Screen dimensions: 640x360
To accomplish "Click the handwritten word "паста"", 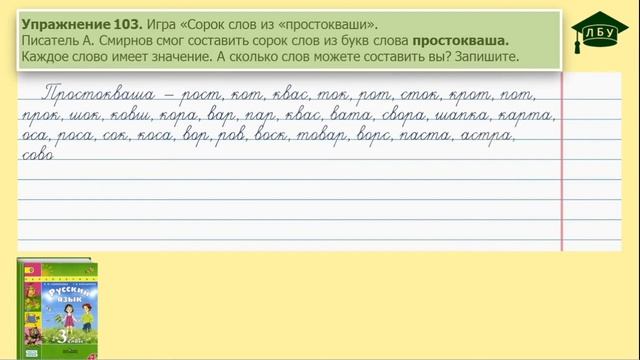I will click(426, 136).
